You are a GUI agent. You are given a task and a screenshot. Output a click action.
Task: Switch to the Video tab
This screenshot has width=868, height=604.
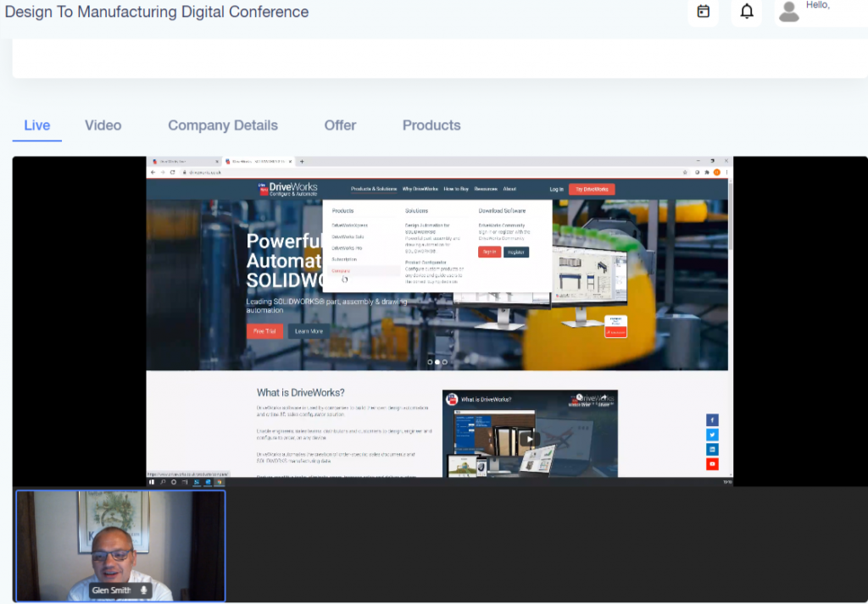103,125
